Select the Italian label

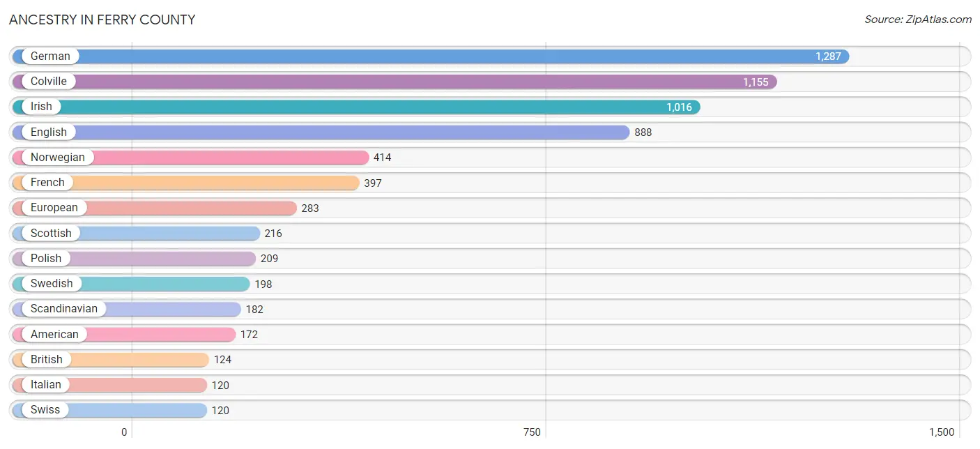[46, 385]
